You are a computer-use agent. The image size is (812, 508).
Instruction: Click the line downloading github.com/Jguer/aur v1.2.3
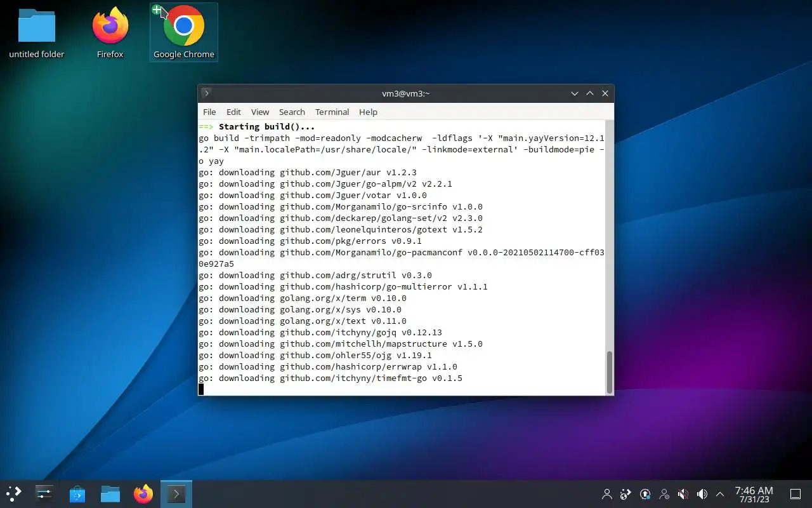[308, 172]
